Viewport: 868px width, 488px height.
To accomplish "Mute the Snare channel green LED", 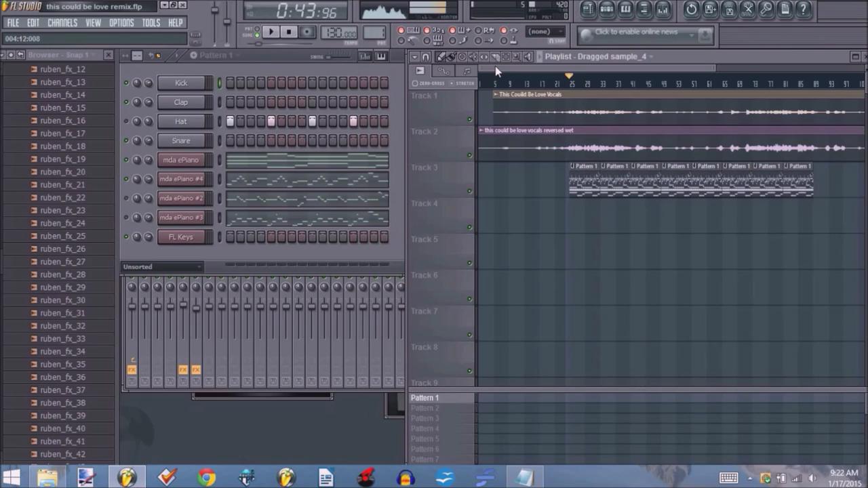I will point(126,141).
